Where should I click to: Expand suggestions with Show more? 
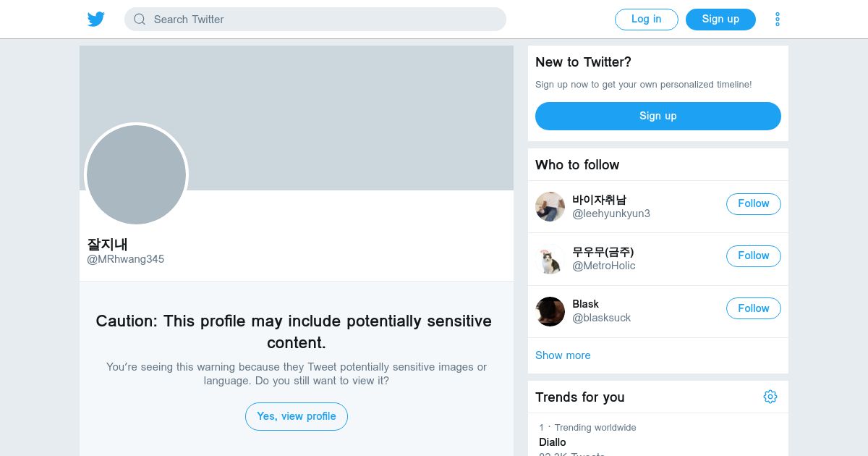click(563, 355)
